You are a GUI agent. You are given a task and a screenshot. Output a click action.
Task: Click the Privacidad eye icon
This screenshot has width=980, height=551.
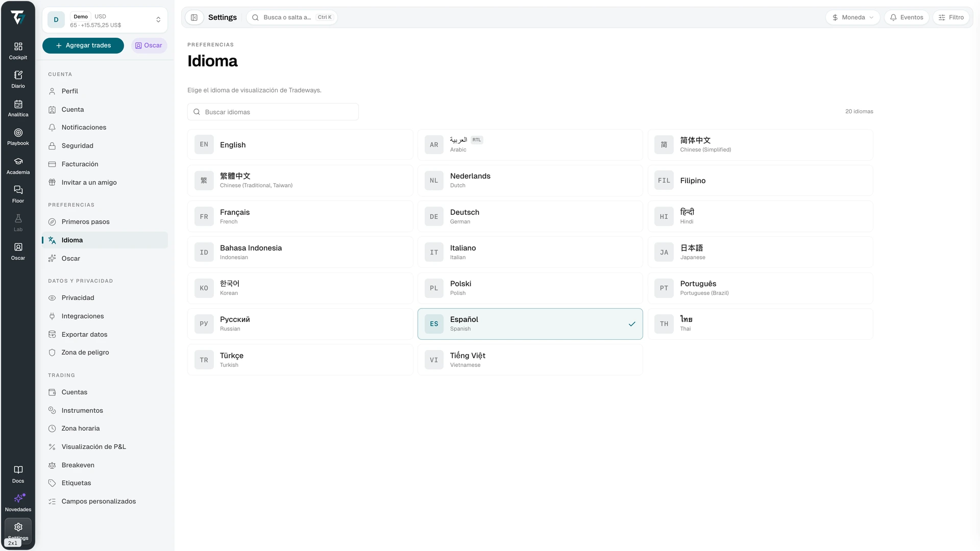pyautogui.click(x=52, y=298)
